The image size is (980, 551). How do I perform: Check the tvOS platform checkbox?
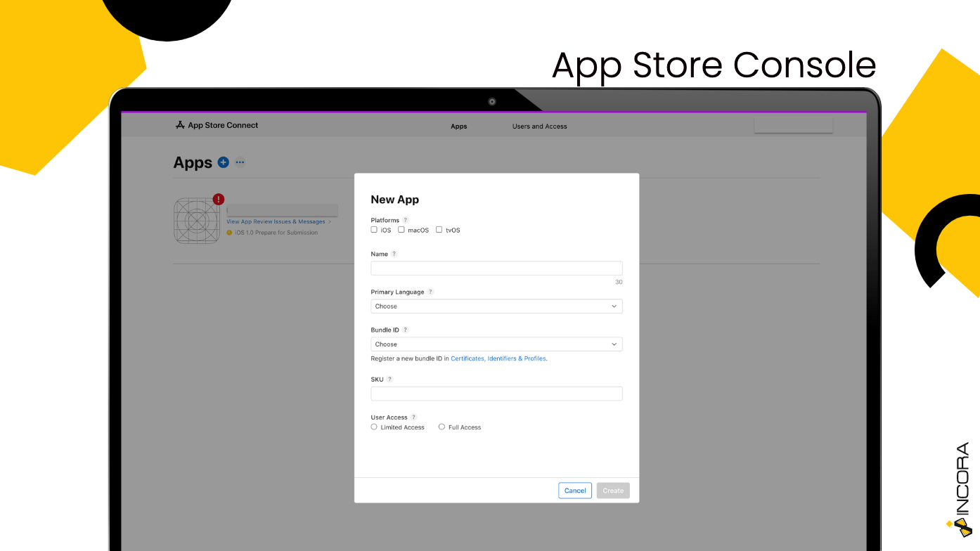439,230
